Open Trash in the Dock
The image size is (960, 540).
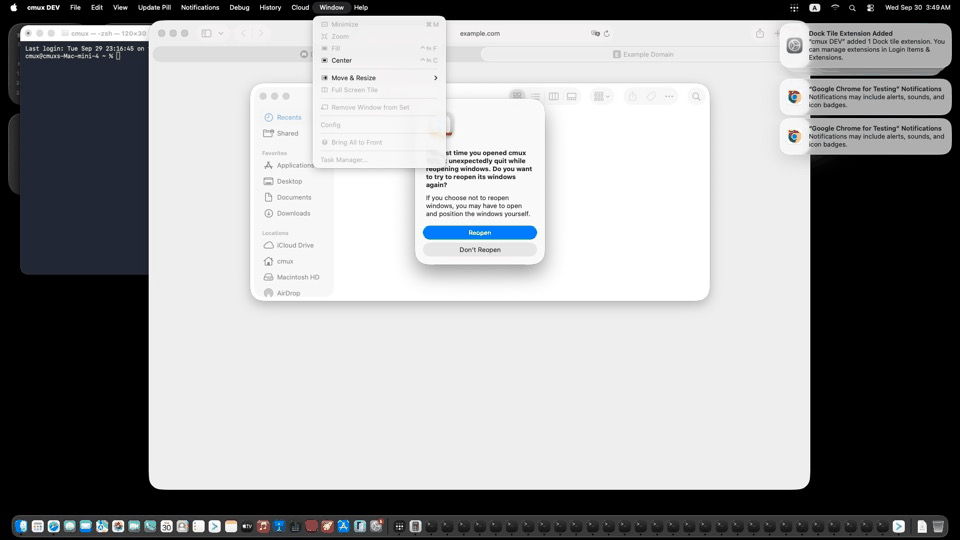point(938,526)
